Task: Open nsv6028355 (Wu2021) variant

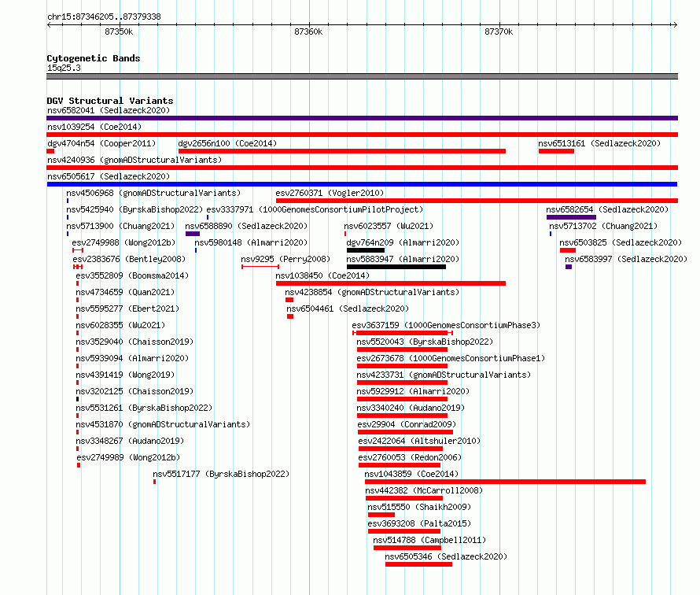Action: [120, 325]
